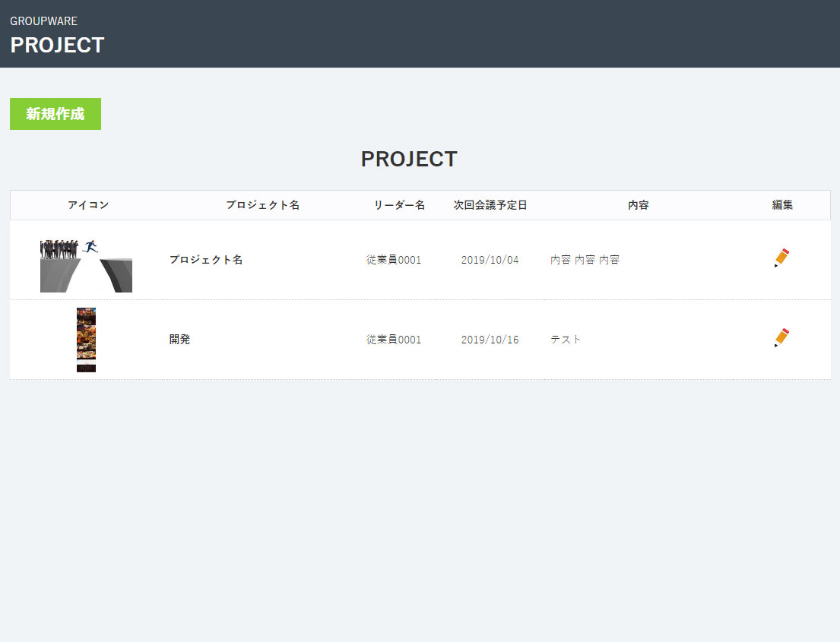The height and width of the screenshot is (642, 840).
Task: Select the project named 開発
Action: [180, 340]
